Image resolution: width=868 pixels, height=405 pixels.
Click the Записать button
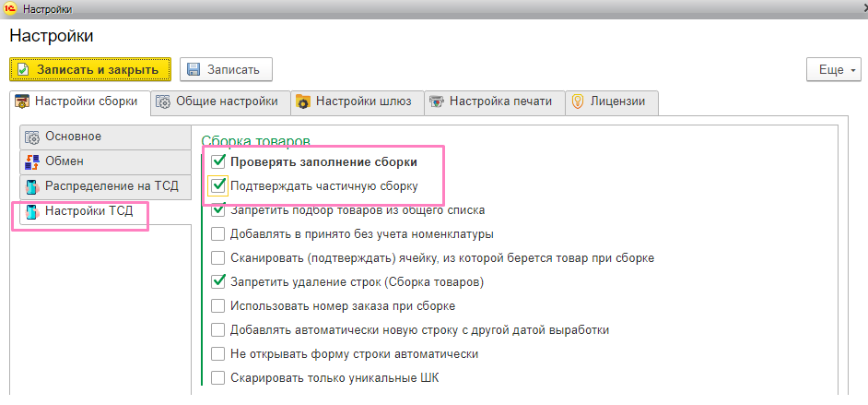226,70
